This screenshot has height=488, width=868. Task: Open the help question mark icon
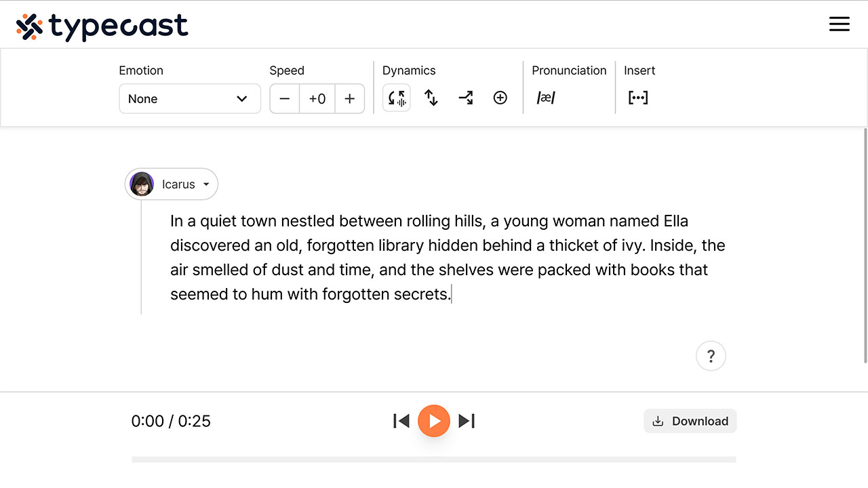711,355
